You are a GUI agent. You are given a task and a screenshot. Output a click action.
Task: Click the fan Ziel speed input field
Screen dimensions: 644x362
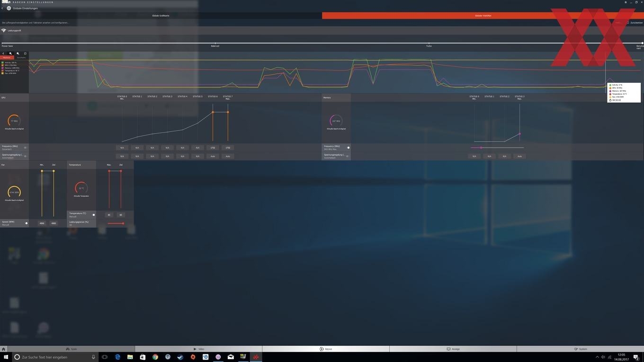pos(54,223)
